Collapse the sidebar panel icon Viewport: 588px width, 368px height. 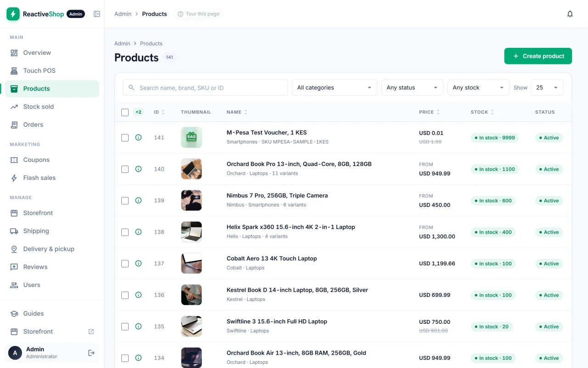pos(97,14)
